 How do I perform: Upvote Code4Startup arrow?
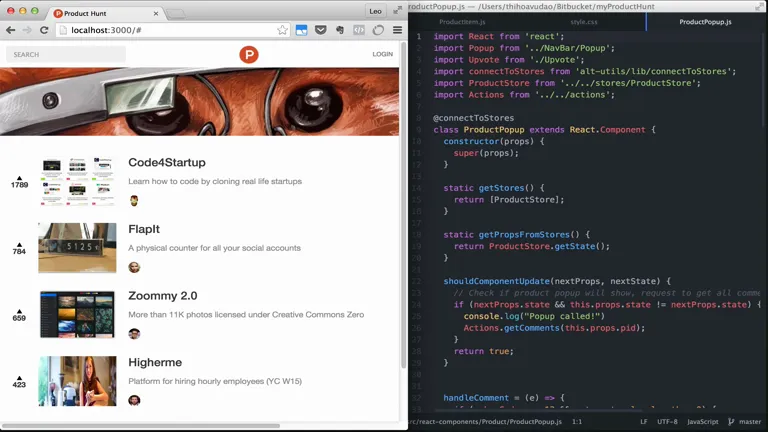pyautogui.click(x=19, y=178)
